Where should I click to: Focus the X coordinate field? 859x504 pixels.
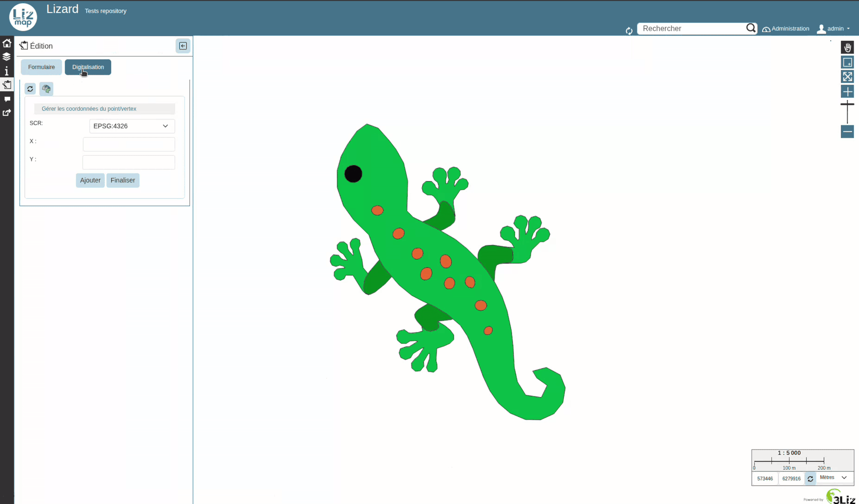coord(129,144)
